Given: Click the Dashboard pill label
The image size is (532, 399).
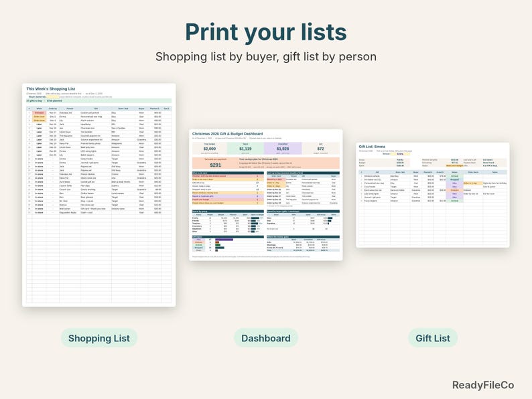Looking at the screenshot, I should point(266,338).
